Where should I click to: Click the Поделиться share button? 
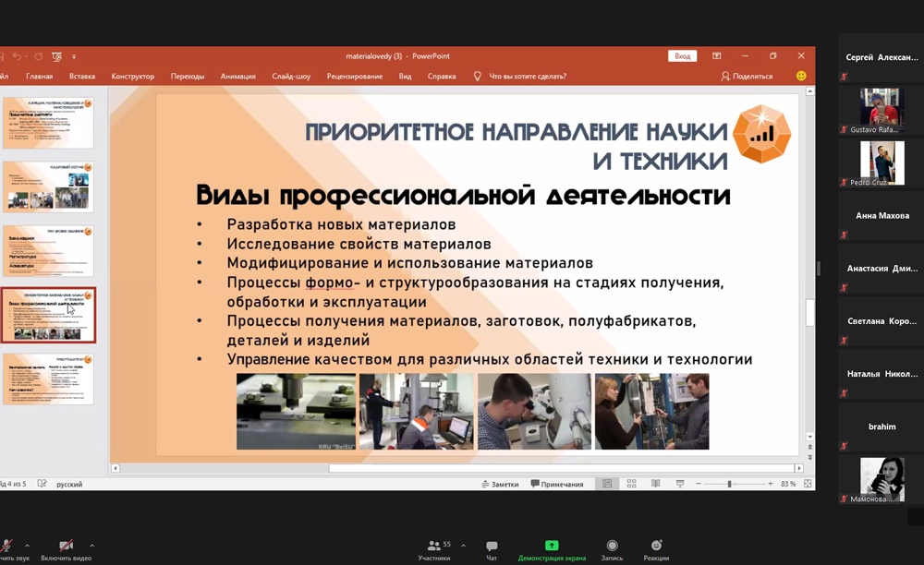pos(747,77)
